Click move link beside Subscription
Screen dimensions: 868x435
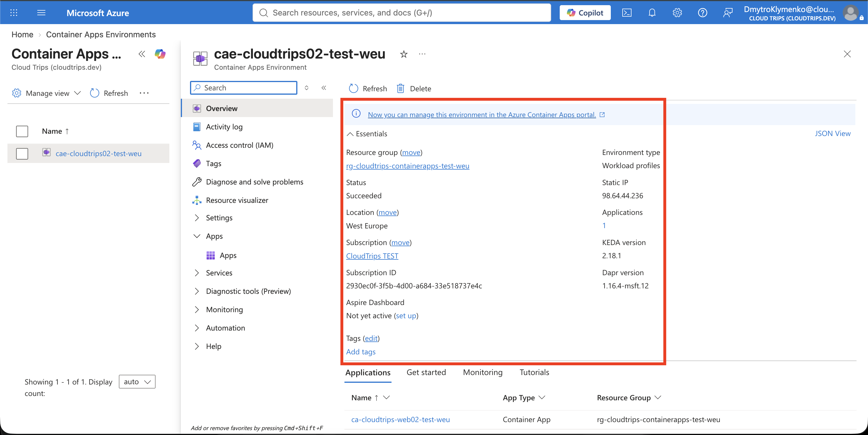tap(400, 242)
